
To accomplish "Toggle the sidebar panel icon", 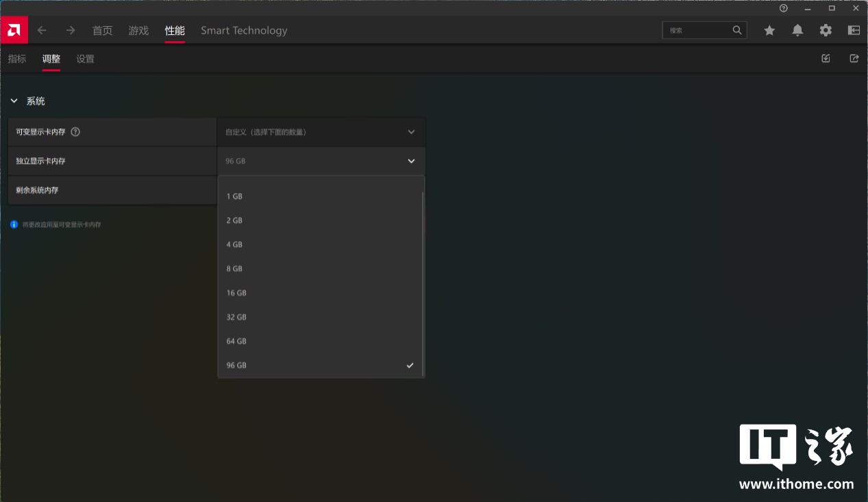I will click(854, 30).
